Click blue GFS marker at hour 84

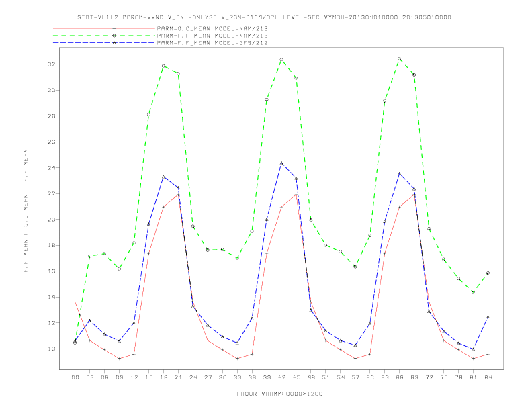pyautogui.click(x=488, y=317)
